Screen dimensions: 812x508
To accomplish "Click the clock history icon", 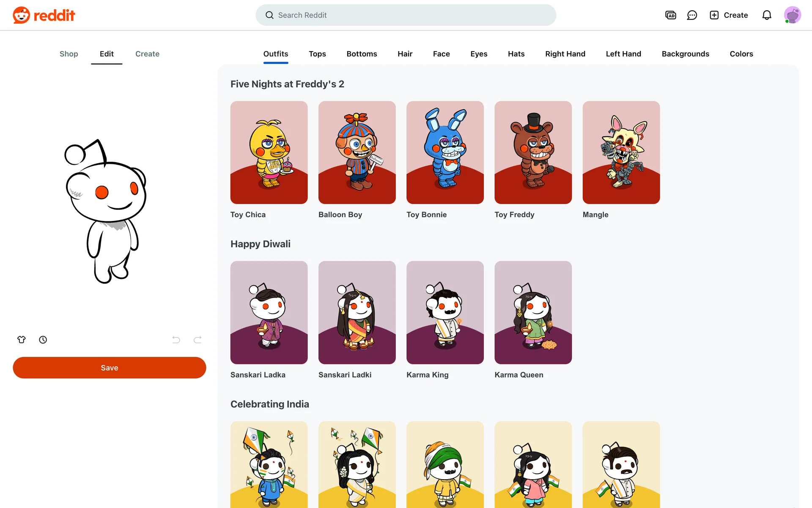I will [43, 340].
